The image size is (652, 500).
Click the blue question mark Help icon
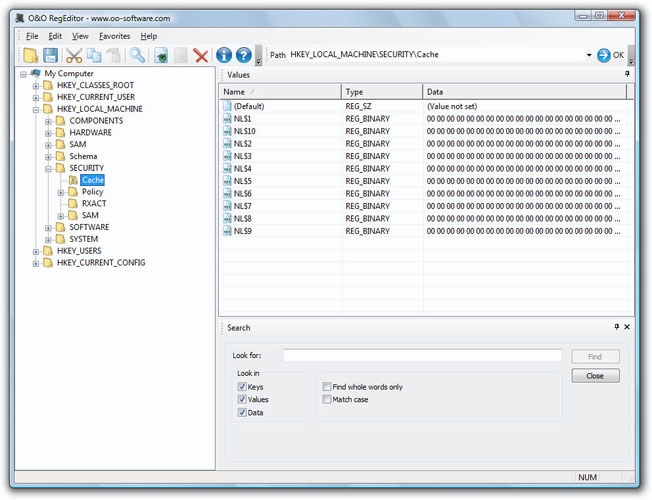coord(243,56)
